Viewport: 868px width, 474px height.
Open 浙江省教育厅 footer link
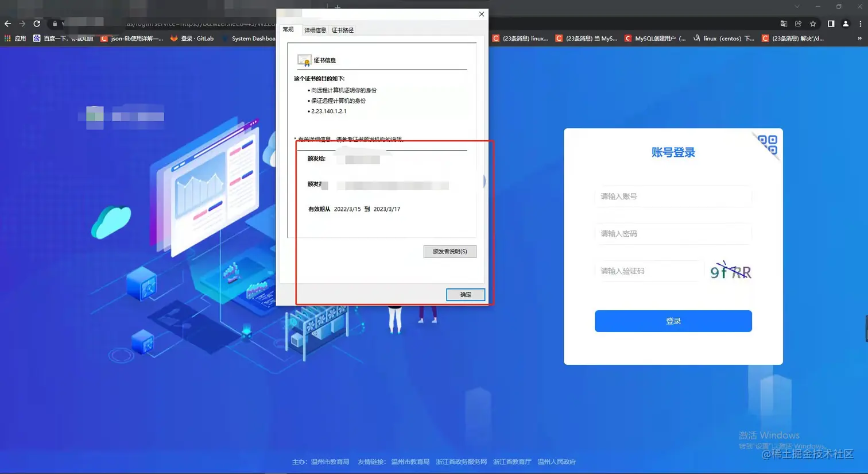[x=512, y=462]
